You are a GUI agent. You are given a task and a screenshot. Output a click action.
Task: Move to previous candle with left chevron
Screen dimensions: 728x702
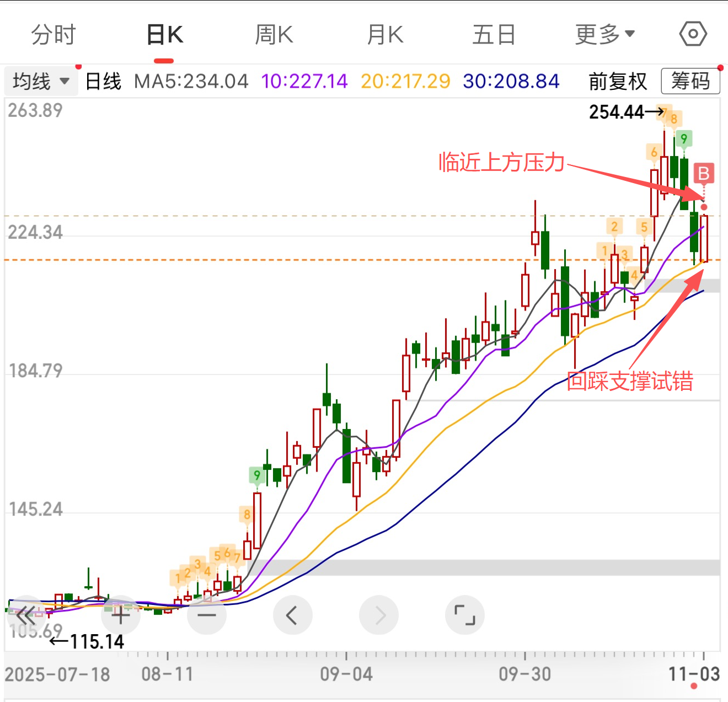click(292, 614)
